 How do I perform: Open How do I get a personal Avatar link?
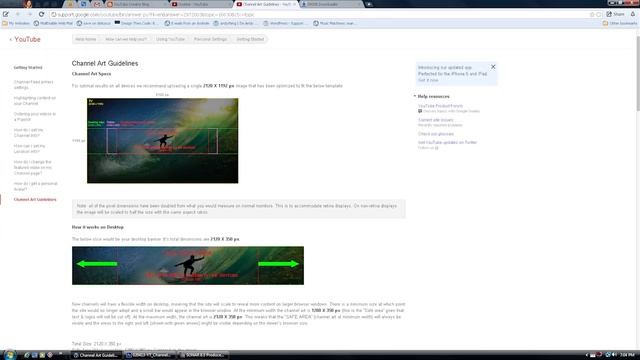36,186
